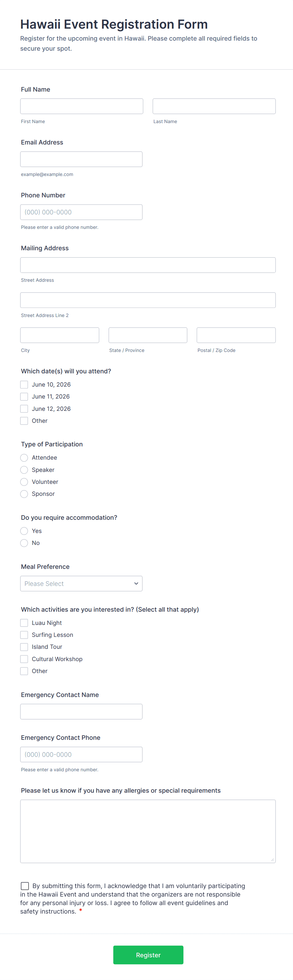Tick the Surfing Lesson checkbox
The image size is (293, 980).
24,635
